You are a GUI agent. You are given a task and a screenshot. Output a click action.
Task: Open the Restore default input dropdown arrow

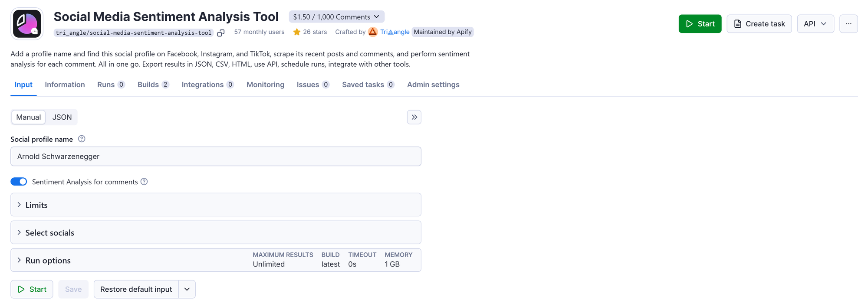tap(187, 289)
